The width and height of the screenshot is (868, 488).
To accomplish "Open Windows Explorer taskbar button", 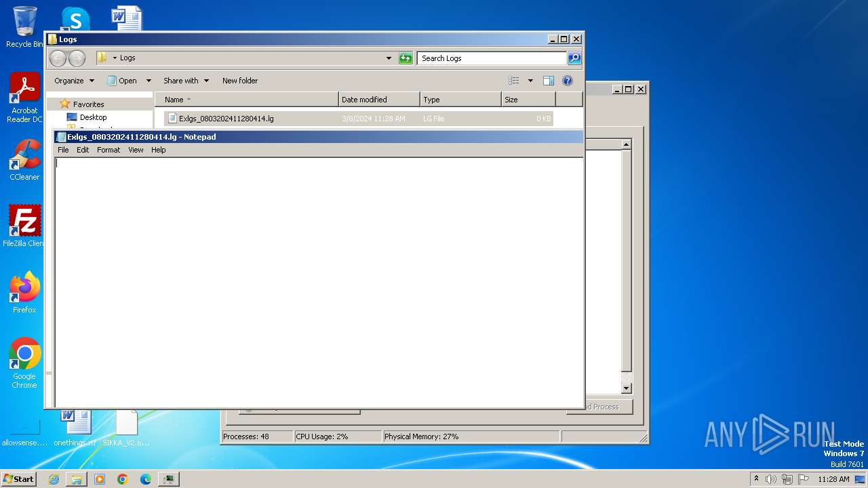I will (x=77, y=479).
